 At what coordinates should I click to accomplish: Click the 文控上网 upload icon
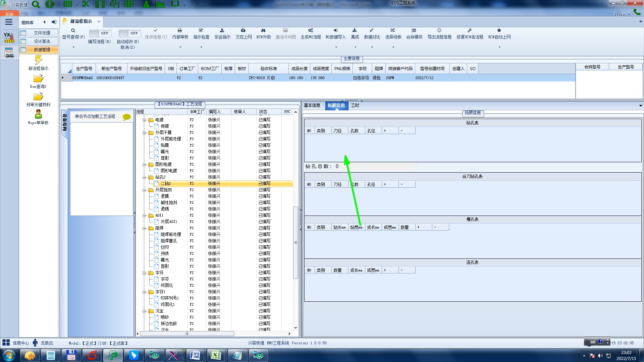pyautogui.click(x=243, y=31)
